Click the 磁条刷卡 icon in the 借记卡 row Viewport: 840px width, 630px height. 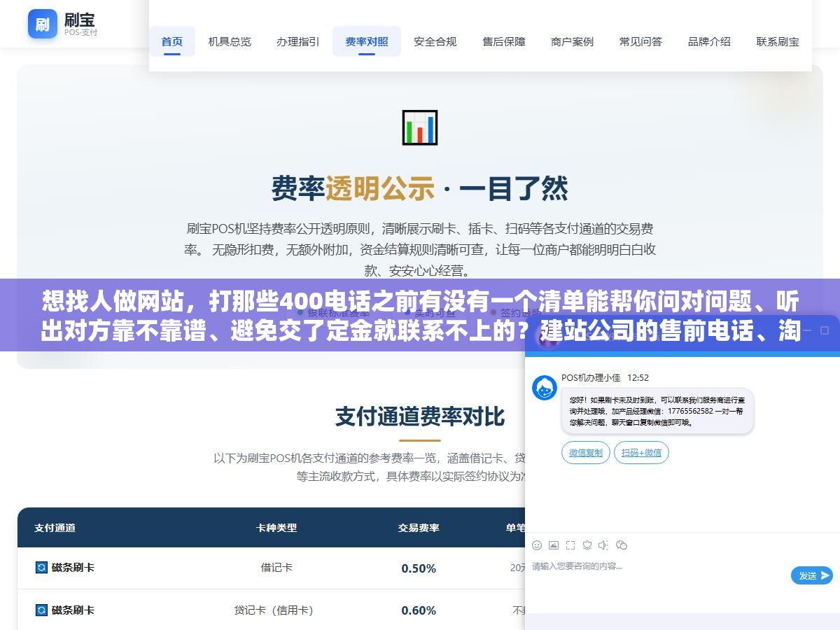(x=41, y=567)
